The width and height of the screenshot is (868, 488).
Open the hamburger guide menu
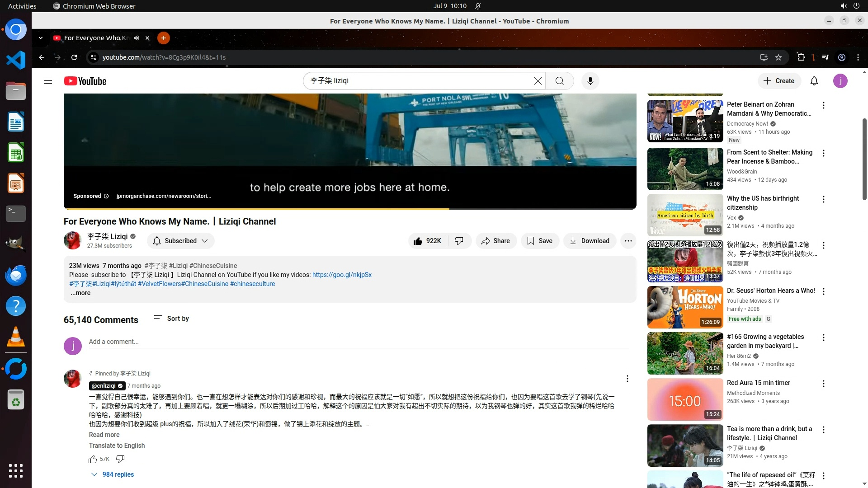[x=48, y=81]
